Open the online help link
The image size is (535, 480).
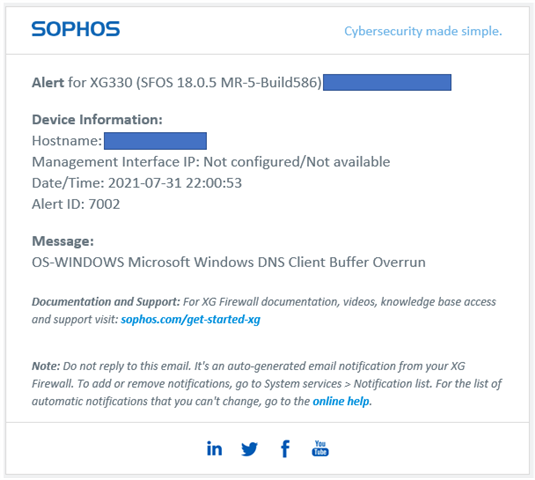(x=341, y=401)
